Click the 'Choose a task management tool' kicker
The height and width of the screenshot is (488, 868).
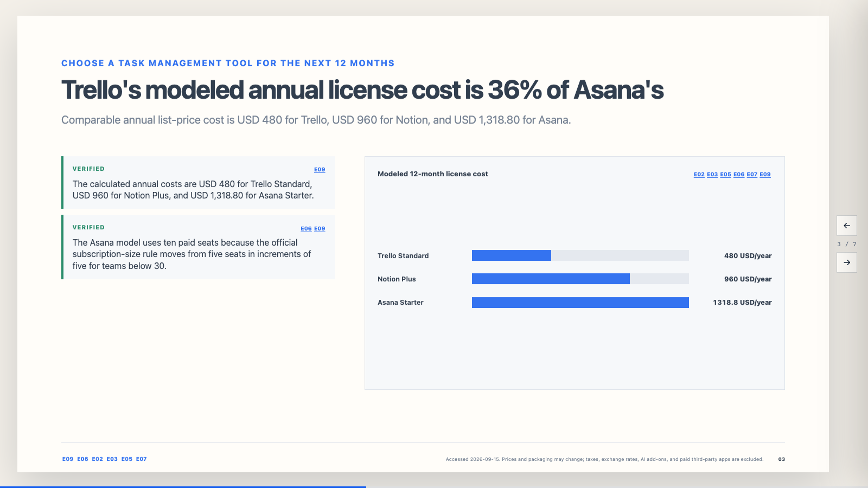point(228,63)
